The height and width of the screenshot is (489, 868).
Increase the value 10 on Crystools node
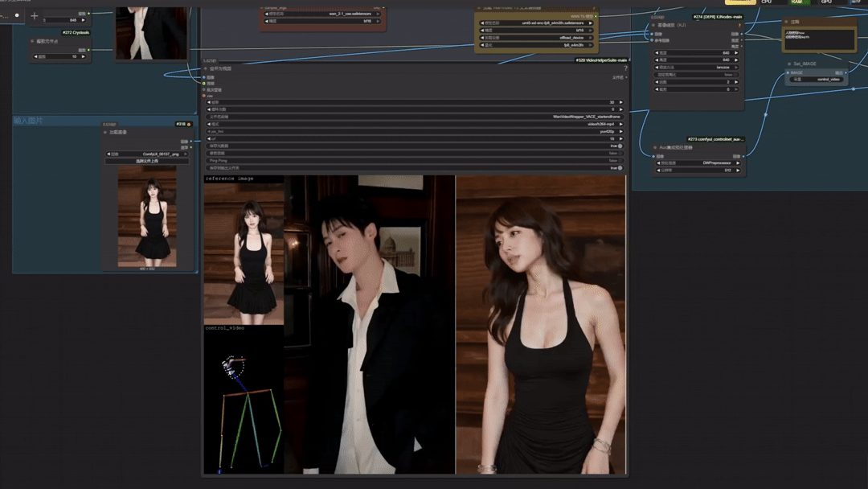83,56
